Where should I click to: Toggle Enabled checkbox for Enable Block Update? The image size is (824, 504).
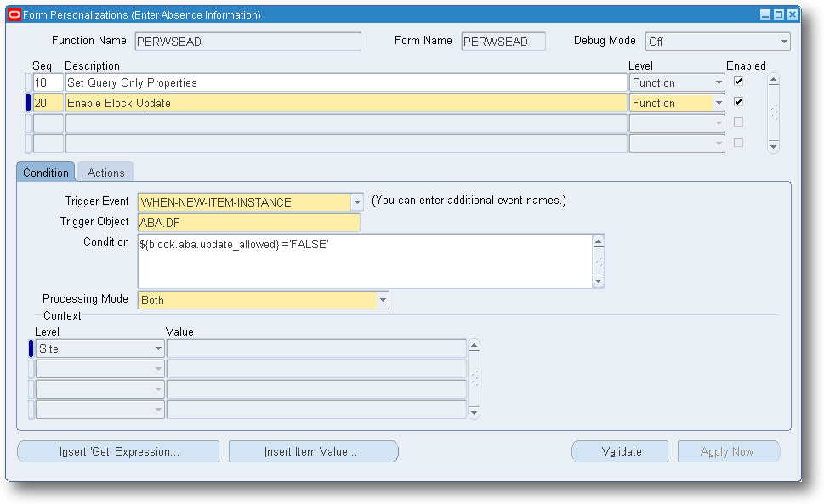click(738, 102)
